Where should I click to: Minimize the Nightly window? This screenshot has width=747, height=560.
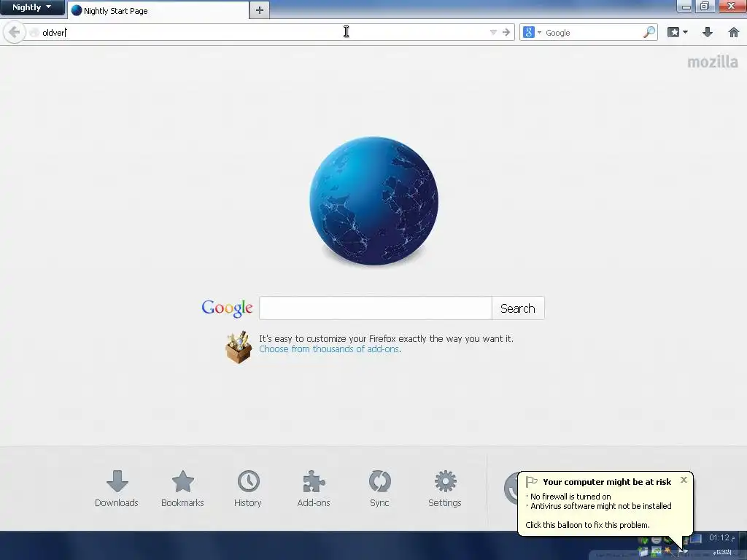686,7
